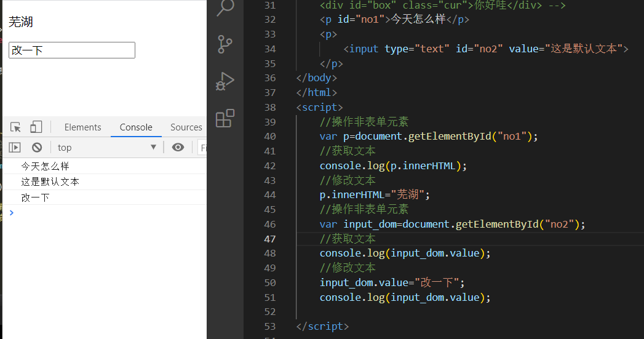Open the Source Control view icon
Image resolution: width=644 pixels, height=339 pixels.
point(225,44)
